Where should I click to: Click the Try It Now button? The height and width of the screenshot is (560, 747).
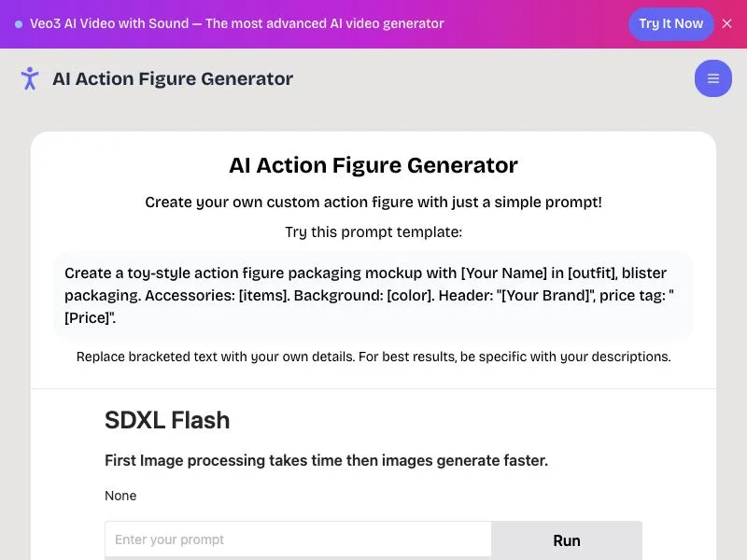[670, 24]
